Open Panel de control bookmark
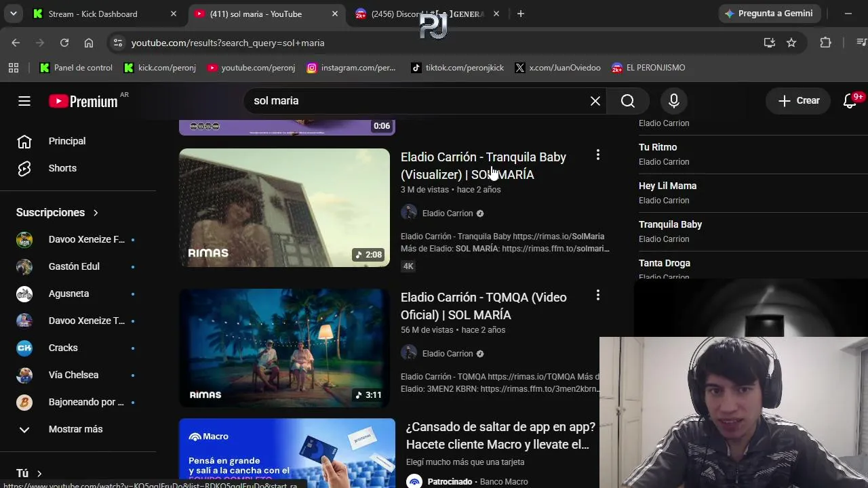The image size is (868, 488). [x=76, y=68]
